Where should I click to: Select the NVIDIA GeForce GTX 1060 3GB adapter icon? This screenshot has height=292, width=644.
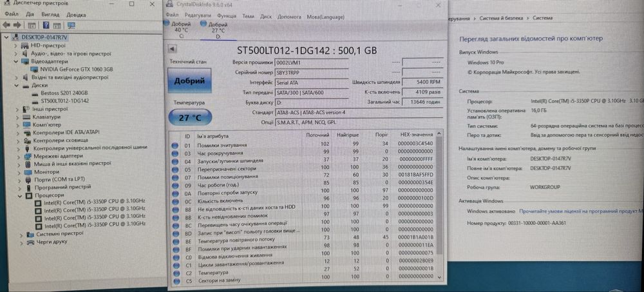[35, 69]
